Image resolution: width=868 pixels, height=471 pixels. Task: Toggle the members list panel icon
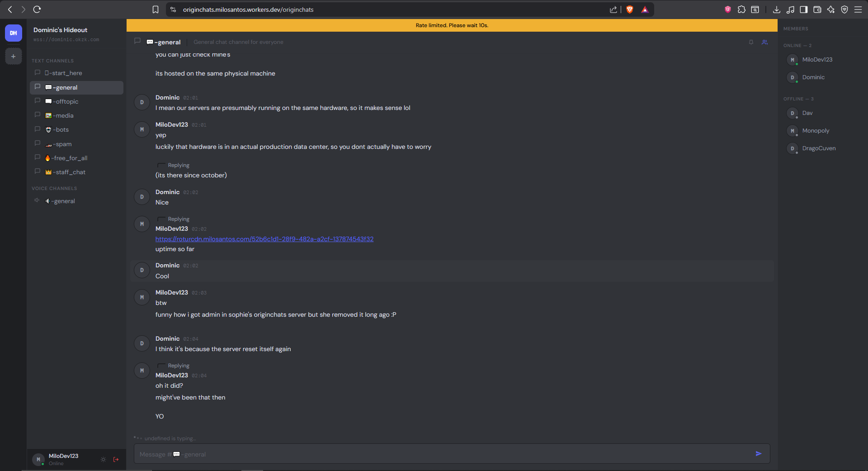click(764, 42)
